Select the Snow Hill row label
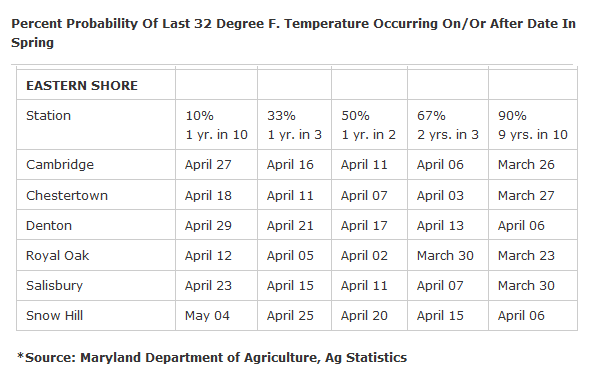 tap(54, 315)
